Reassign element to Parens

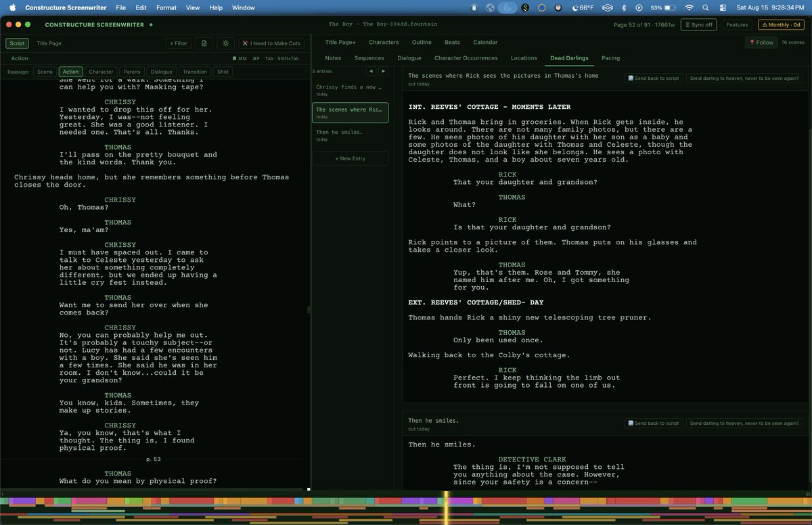pyautogui.click(x=132, y=72)
